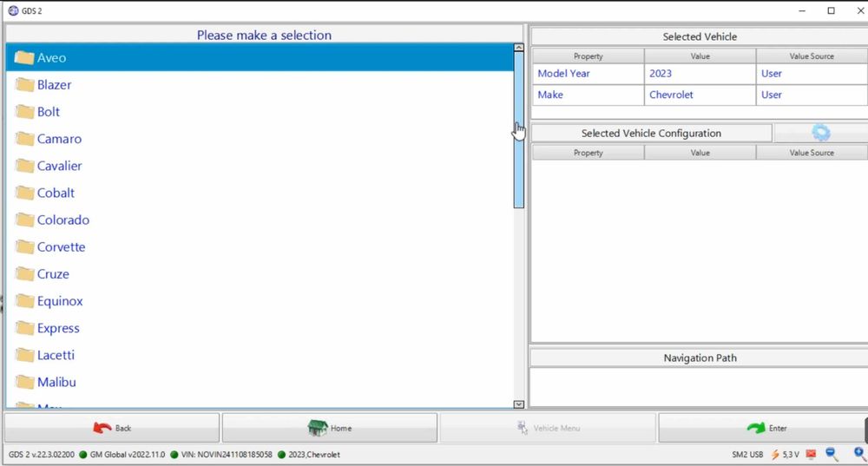The height and width of the screenshot is (466, 868).
Task: Select the Blazer model name
Action: click(54, 85)
